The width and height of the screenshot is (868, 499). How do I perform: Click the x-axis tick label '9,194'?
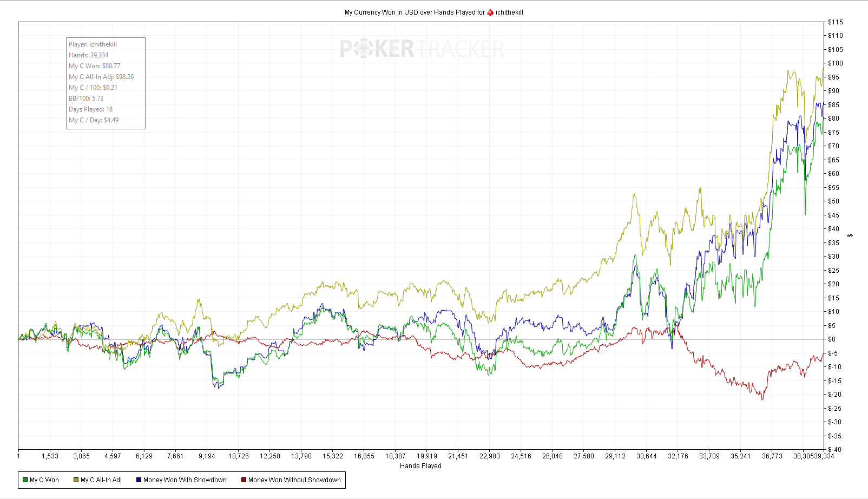click(x=207, y=456)
